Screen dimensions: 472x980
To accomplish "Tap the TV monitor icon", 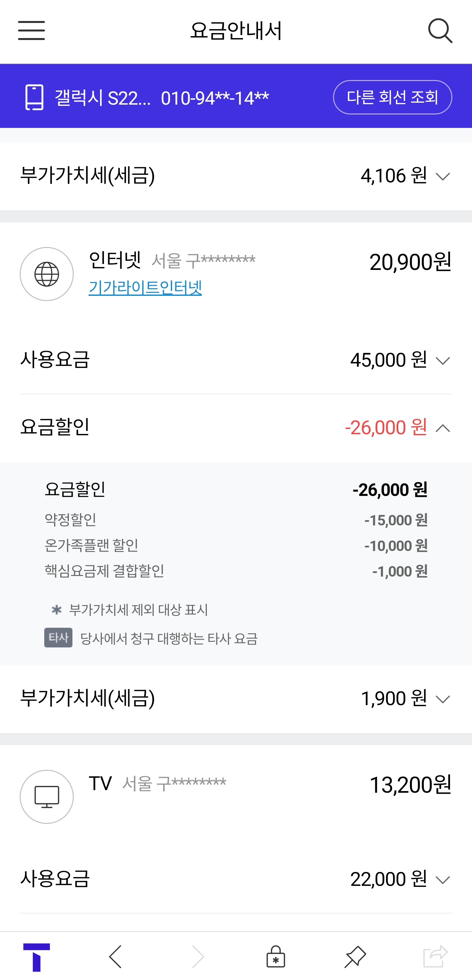I will coord(47,796).
